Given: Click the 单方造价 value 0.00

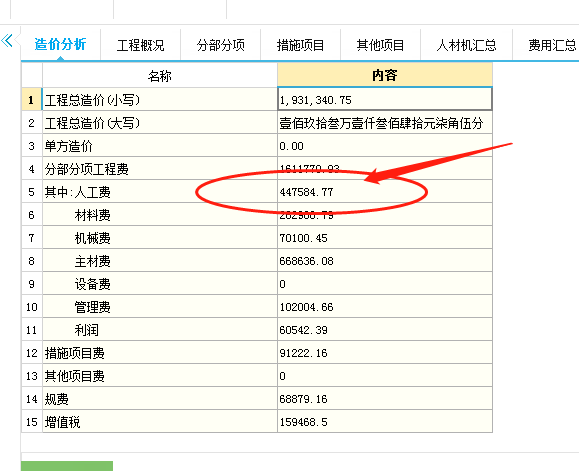Looking at the screenshot, I should pos(385,146).
